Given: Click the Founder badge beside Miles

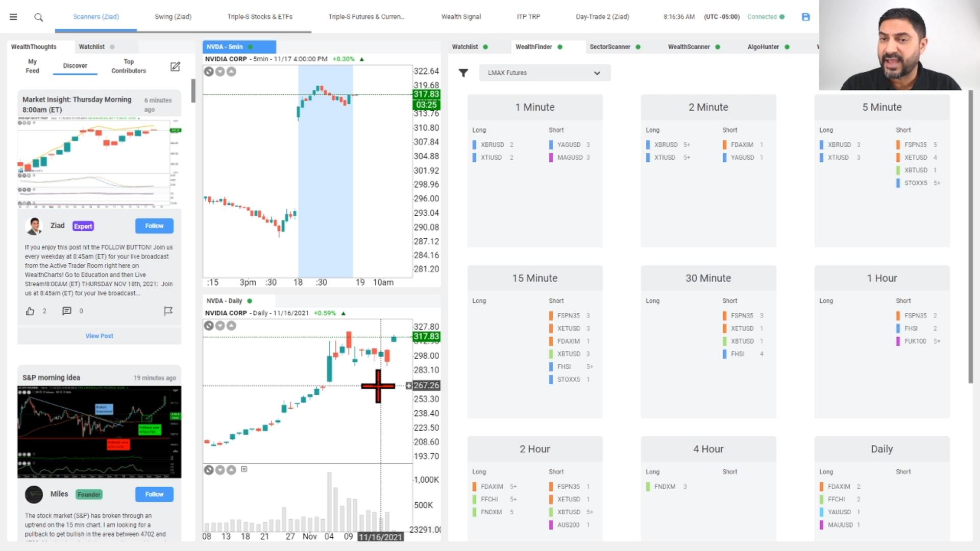Looking at the screenshot, I should coord(89,495).
